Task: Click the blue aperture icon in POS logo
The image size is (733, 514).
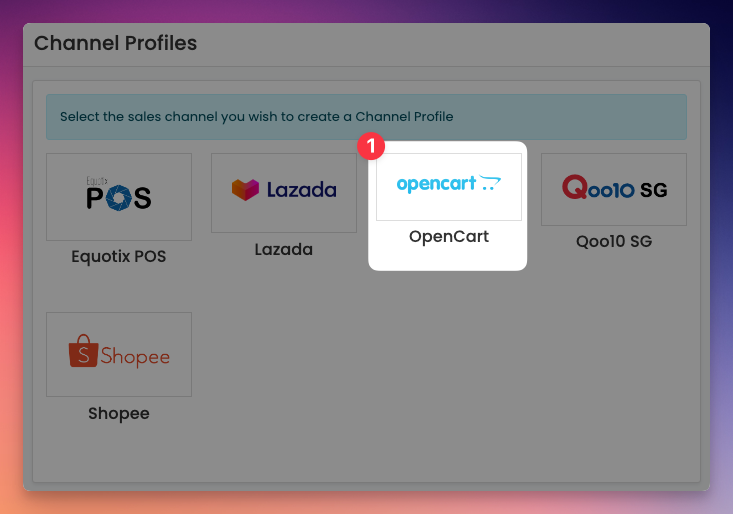Action: (x=118, y=198)
